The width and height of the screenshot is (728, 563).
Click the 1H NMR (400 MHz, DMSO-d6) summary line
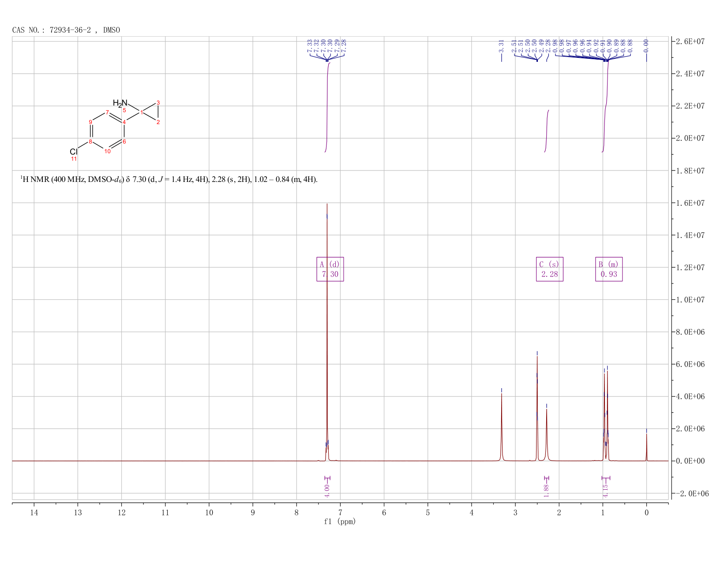[169, 179]
